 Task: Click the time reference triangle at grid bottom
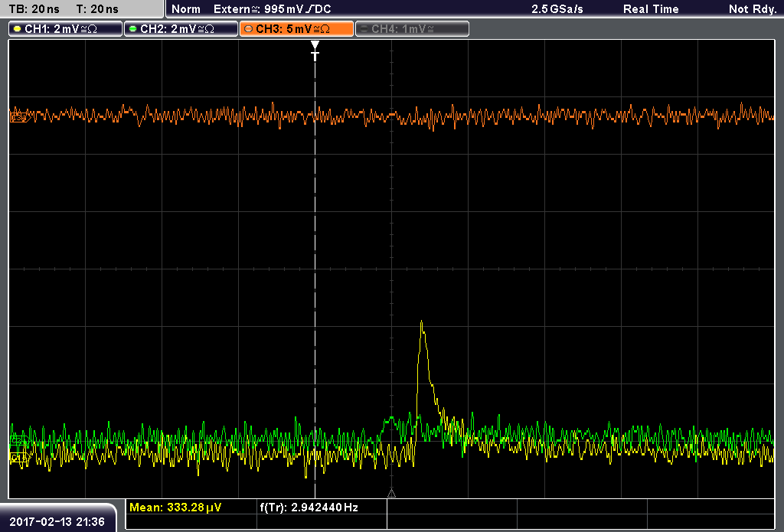[391, 494]
